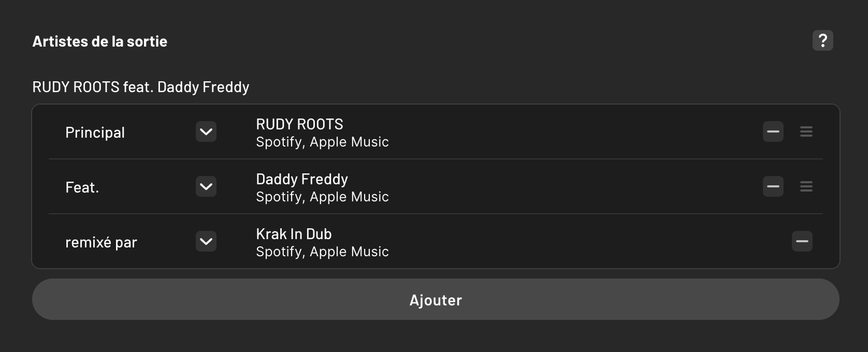Click the Artistes de la sortie heading
868x352 pixels.
(x=100, y=41)
